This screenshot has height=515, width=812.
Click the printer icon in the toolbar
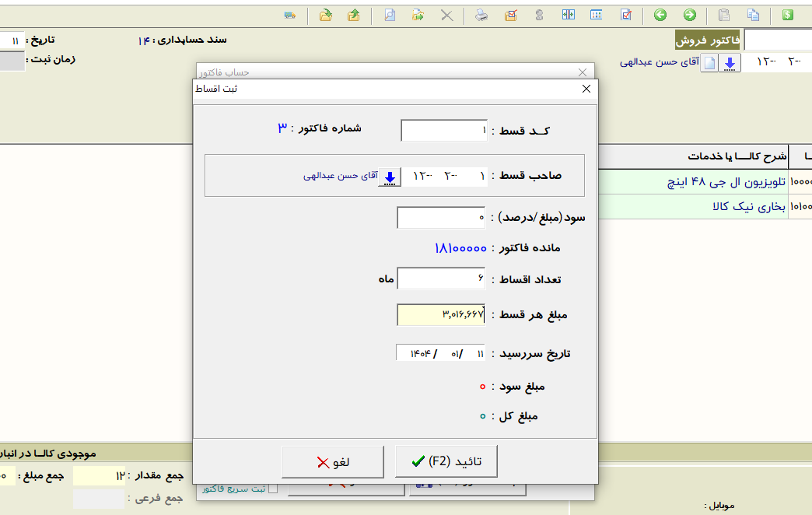point(482,15)
